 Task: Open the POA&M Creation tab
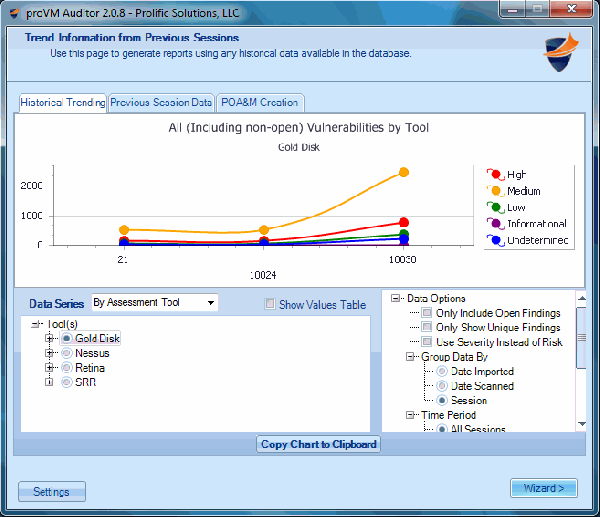[260, 103]
